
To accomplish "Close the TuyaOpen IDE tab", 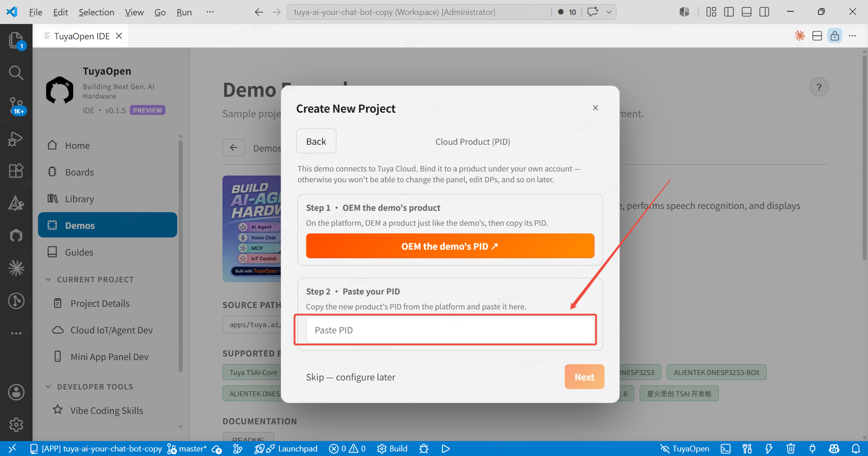I will click(119, 36).
